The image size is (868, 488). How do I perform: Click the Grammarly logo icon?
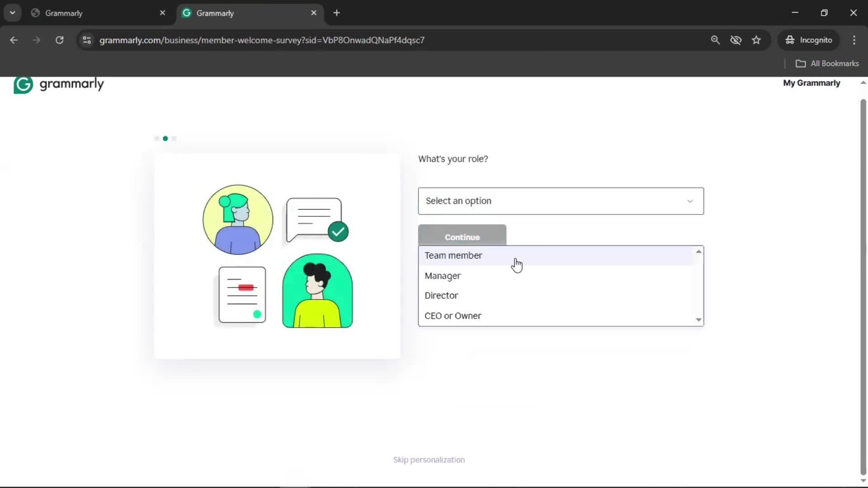(x=23, y=84)
